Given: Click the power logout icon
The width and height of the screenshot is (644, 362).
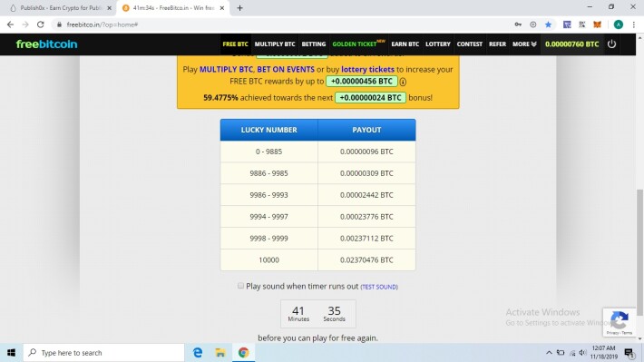Looking at the screenshot, I should pyautogui.click(x=611, y=44).
